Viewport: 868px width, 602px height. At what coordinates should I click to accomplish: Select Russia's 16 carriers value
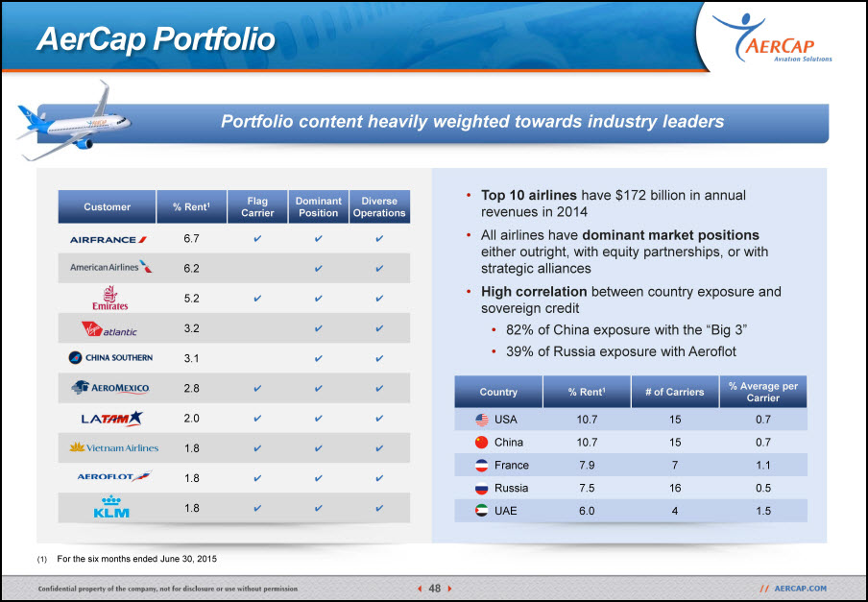675,488
